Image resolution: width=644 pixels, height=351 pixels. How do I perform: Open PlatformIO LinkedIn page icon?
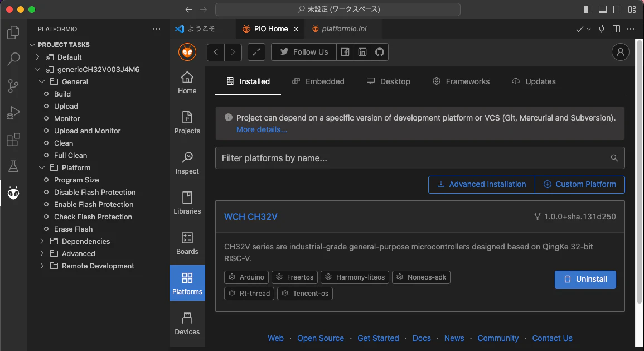tap(362, 52)
